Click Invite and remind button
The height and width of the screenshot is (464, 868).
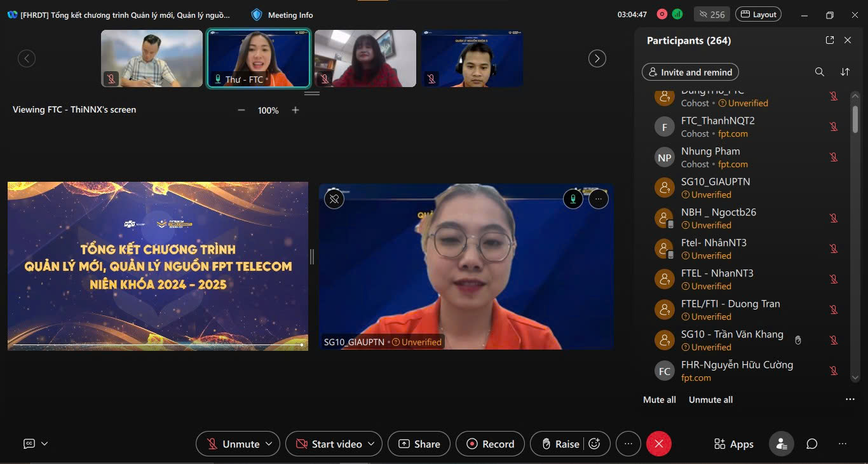click(690, 72)
